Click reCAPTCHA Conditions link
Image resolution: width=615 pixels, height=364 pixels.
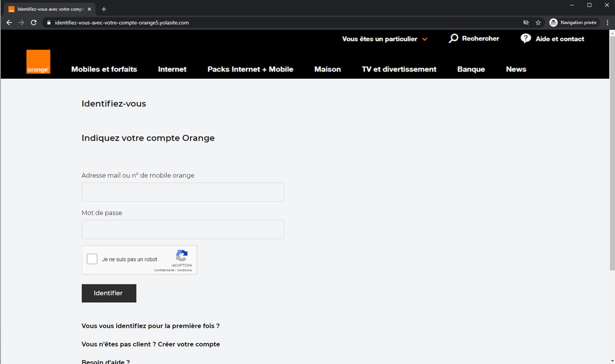[184, 270]
